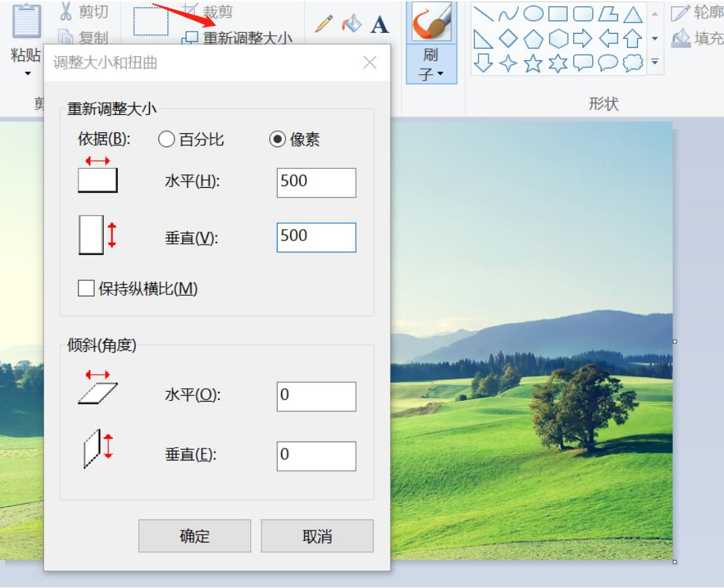Select the 百分比 radio button

[x=166, y=137]
